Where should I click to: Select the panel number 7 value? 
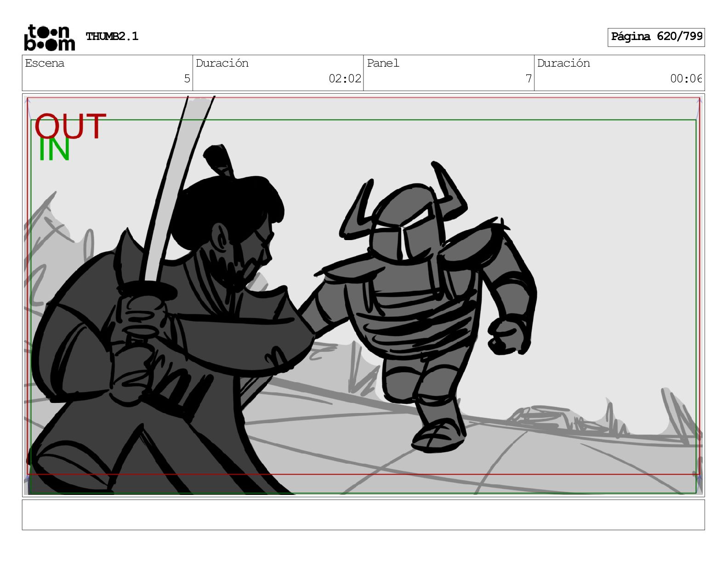pos(529,79)
